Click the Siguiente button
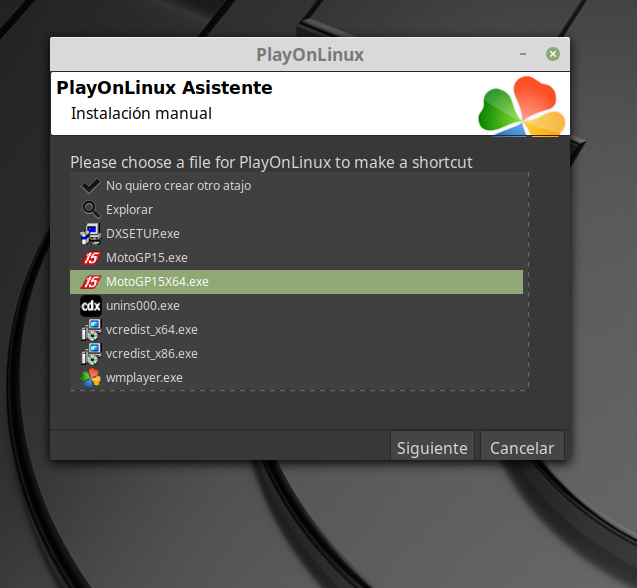637x588 pixels. pyautogui.click(x=432, y=446)
